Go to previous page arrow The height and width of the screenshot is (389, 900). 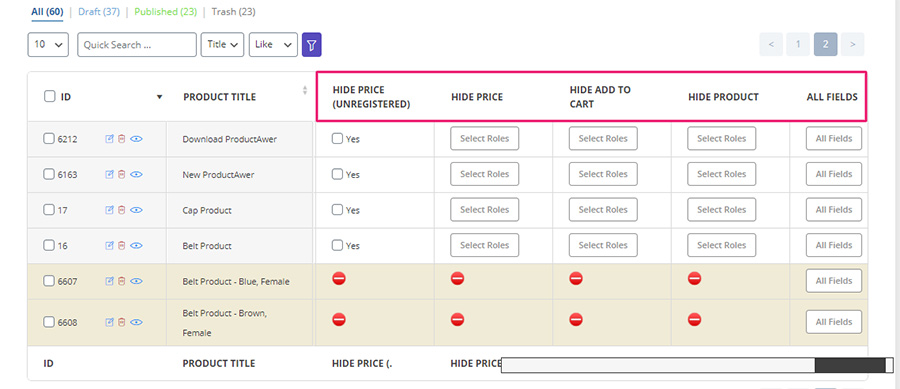(x=771, y=44)
